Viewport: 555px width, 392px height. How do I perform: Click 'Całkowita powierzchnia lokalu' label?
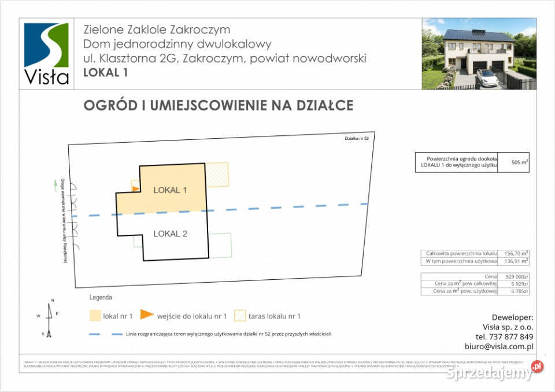[x=461, y=253]
